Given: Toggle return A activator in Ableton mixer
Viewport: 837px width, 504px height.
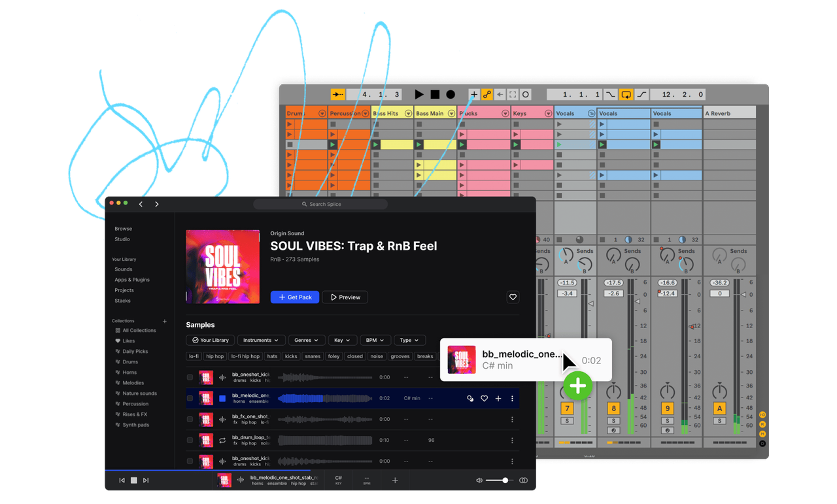Looking at the screenshot, I should tap(719, 409).
